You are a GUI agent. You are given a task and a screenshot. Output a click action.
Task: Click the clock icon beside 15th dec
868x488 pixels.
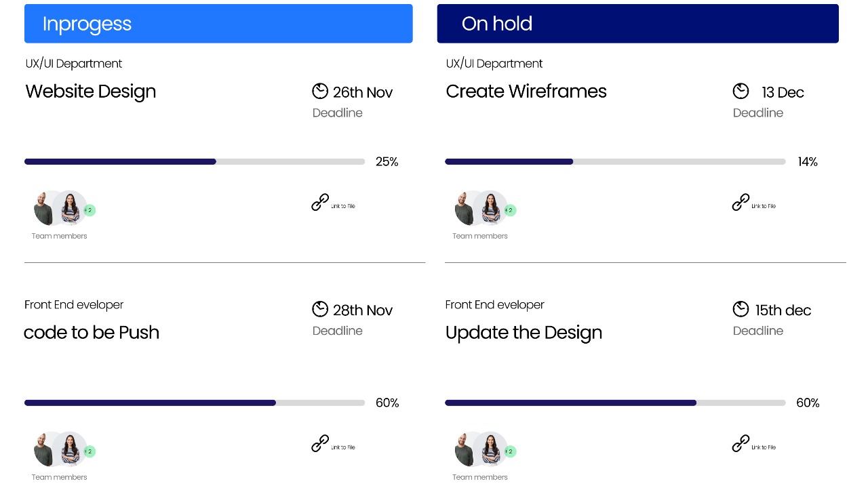[741, 309]
